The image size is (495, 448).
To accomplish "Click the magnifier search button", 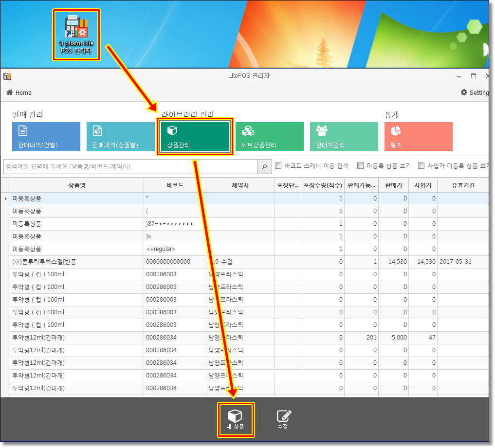I will tap(264, 166).
